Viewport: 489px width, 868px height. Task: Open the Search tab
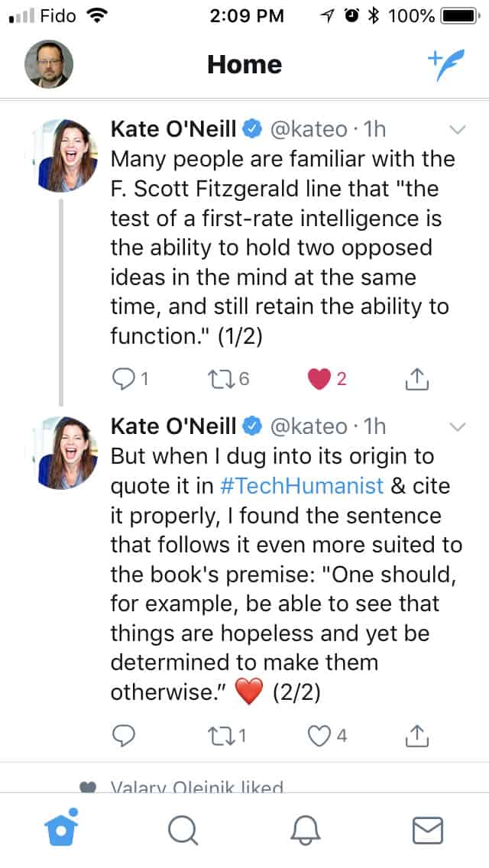tap(183, 830)
